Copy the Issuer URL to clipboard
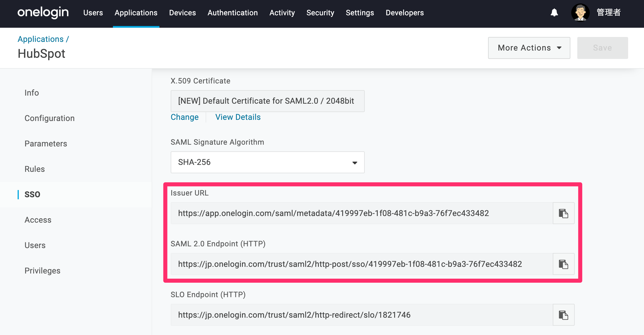Viewport: 644px width, 335px height. 563,213
